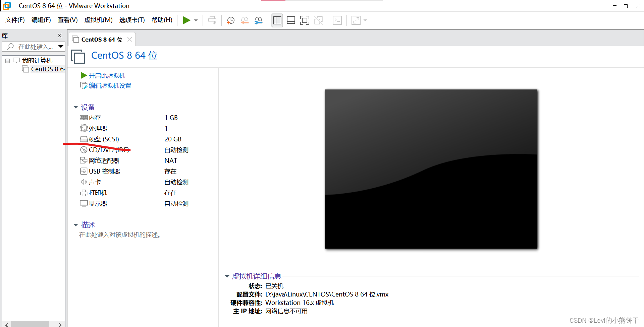Click the Unity mode toolbar icon
Image resolution: width=644 pixels, height=327 pixels.
click(319, 20)
